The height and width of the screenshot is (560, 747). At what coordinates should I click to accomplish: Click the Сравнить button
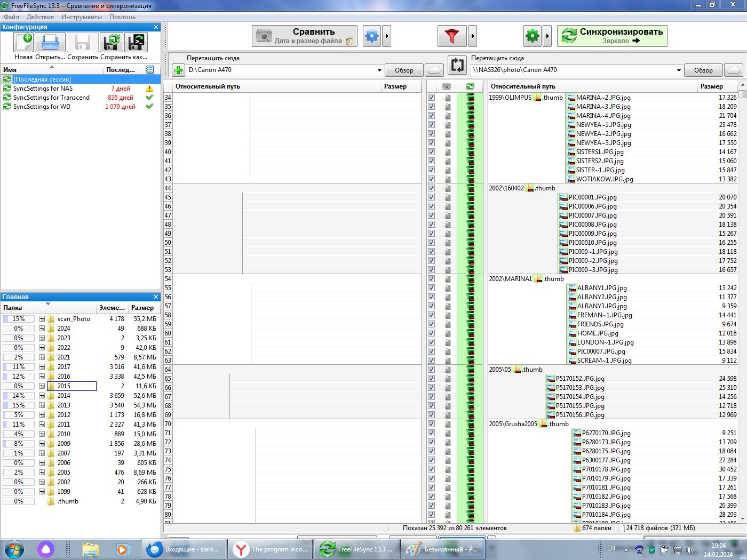pos(305,36)
